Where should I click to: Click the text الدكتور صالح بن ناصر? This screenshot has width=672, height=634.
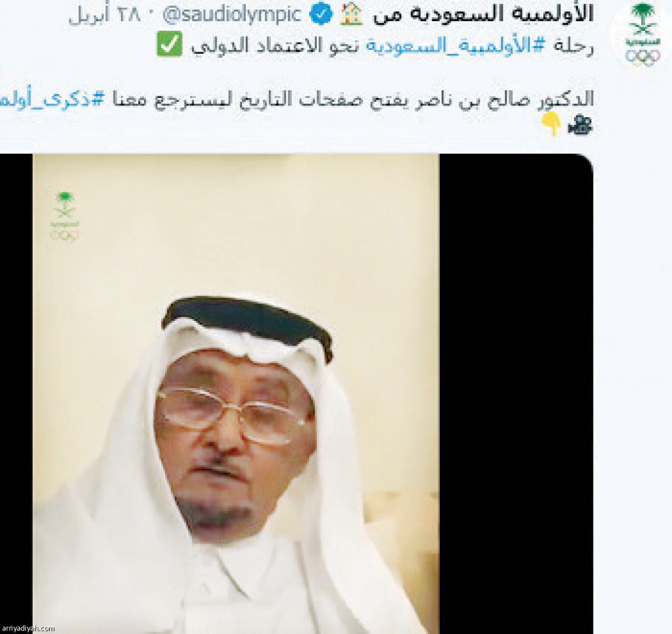tap(500, 99)
